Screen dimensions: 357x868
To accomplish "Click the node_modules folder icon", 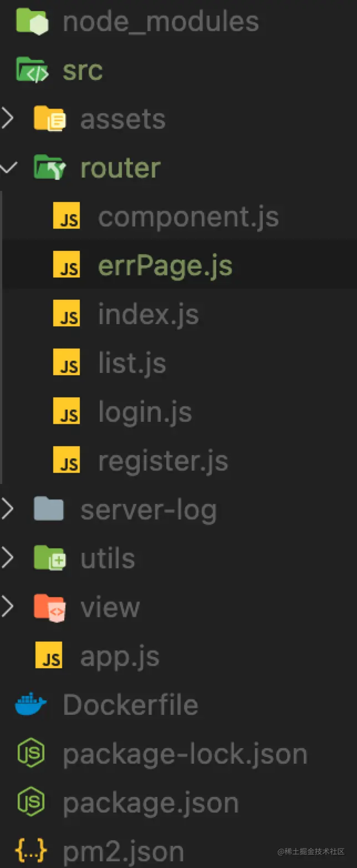I will pyautogui.click(x=32, y=21).
